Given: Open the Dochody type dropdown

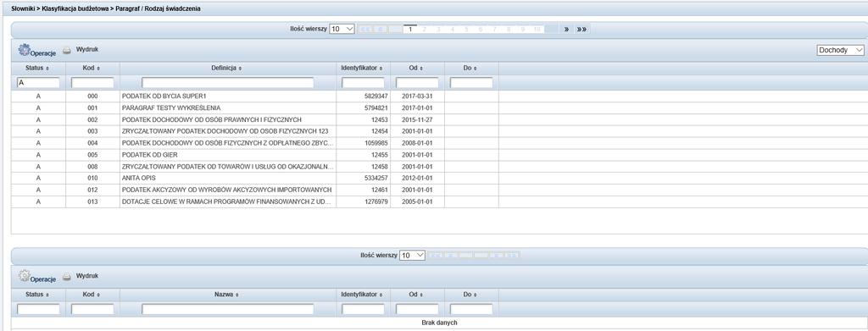Looking at the screenshot, I should 840,50.
